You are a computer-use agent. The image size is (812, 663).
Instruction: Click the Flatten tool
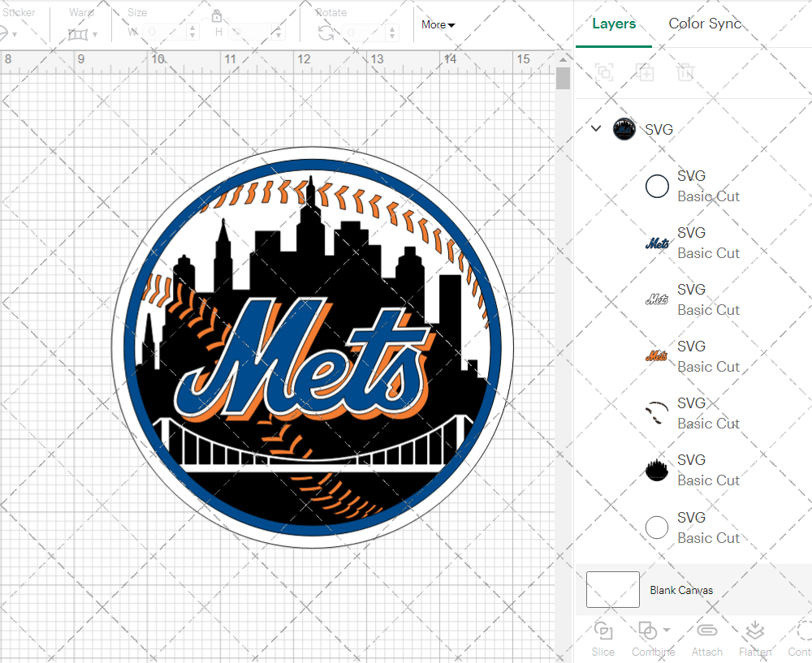tap(755, 639)
